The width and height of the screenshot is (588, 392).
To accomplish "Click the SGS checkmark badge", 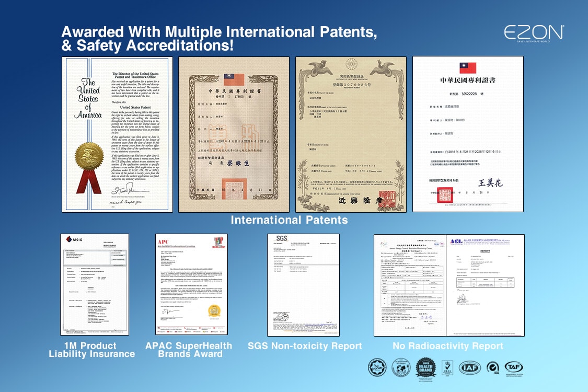I will pos(493,367).
